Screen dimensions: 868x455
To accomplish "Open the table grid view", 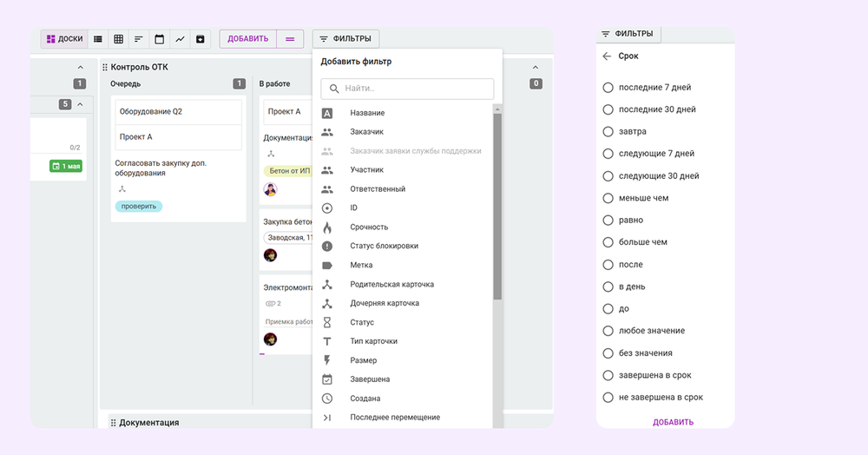I will (118, 39).
